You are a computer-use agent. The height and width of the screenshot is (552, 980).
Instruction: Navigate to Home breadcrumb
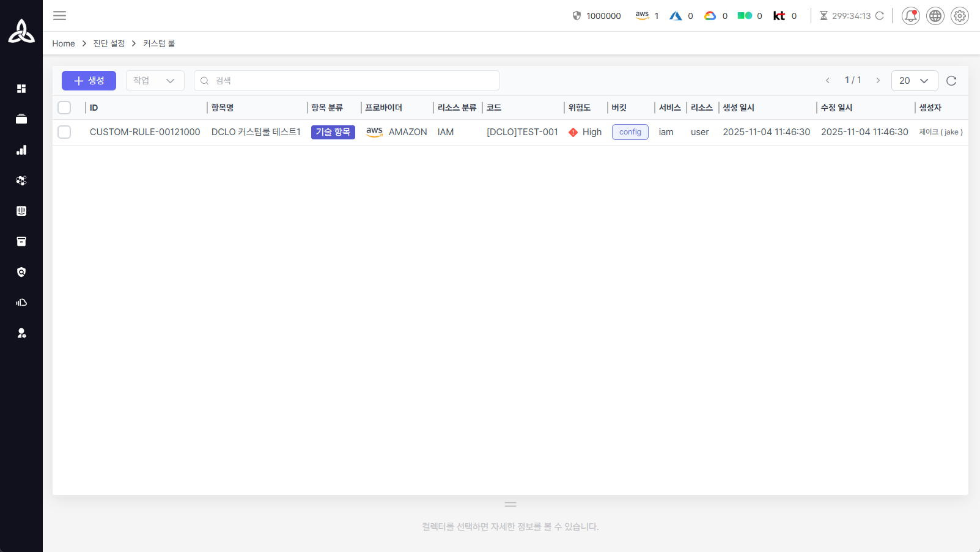pos(64,43)
